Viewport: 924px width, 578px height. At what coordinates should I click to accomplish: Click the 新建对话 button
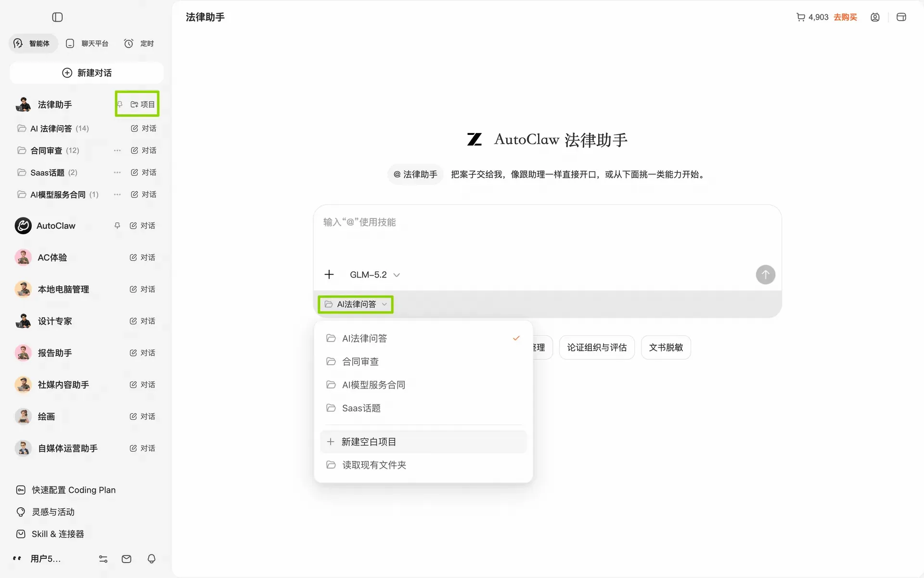coord(87,73)
